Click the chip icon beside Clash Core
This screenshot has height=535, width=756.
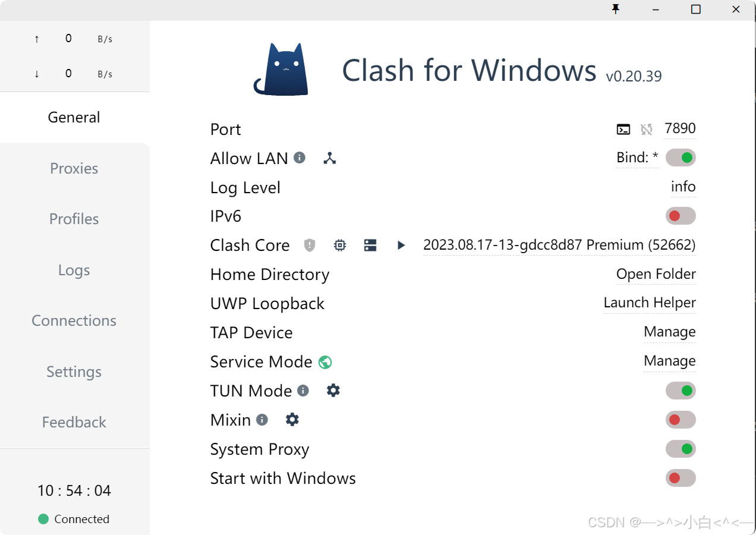pos(339,245)
